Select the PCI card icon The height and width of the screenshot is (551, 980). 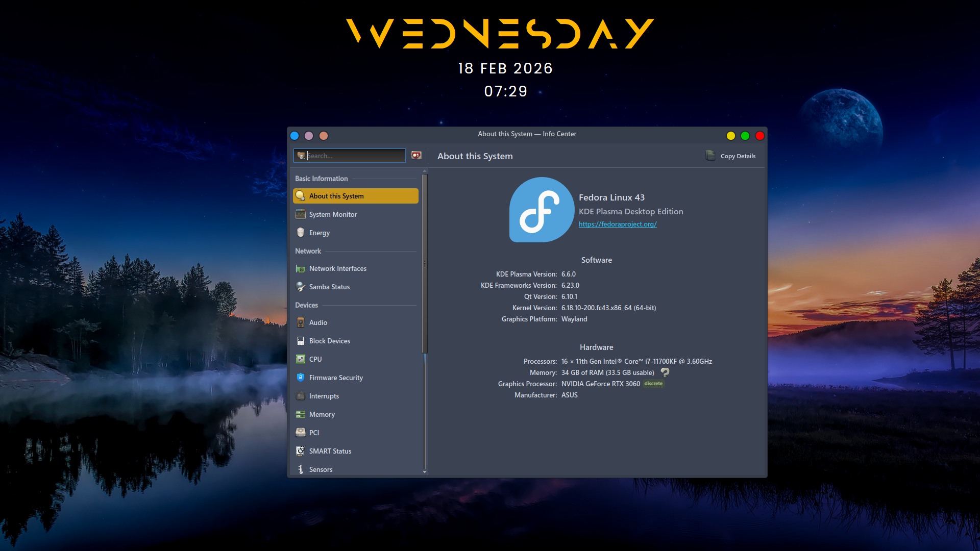pyautogui.click(x=301, y=433)
